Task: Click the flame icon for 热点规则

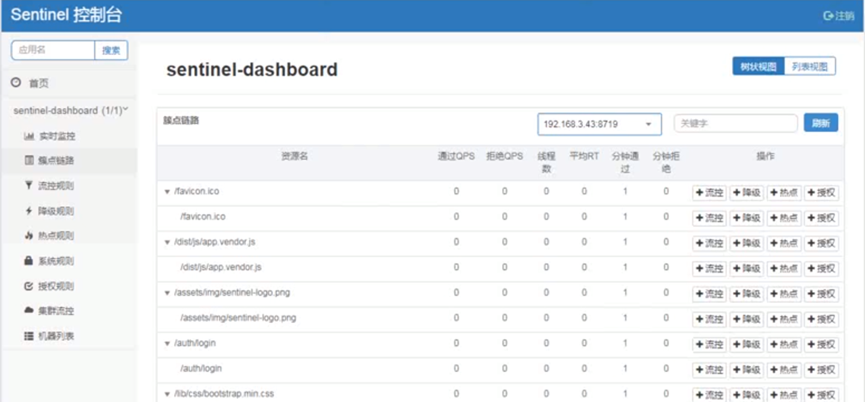Action: coord(29,235)
